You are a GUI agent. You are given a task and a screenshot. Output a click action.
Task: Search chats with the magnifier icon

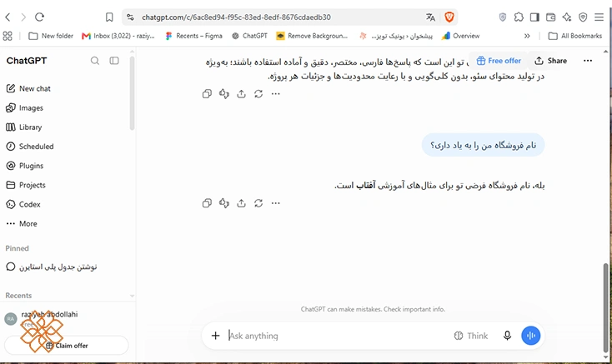pos(95,61)
